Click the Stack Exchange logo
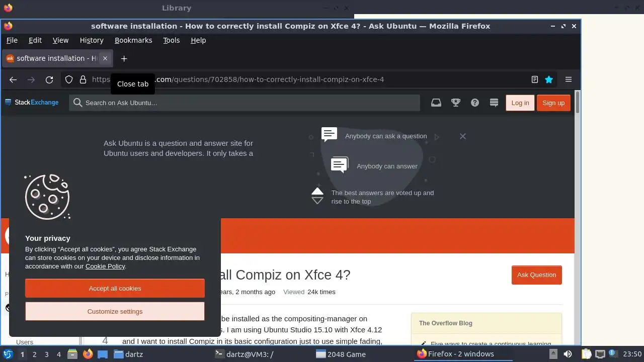This screenshot has width=644, height=362. pos(32,103)
